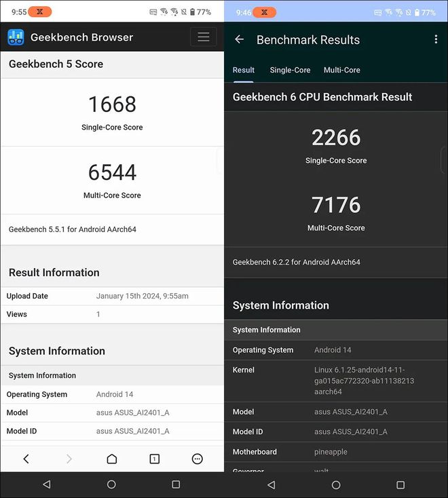Tap Android back button under right window
Viewport: 448px width, 498px height.
[272, 485]
